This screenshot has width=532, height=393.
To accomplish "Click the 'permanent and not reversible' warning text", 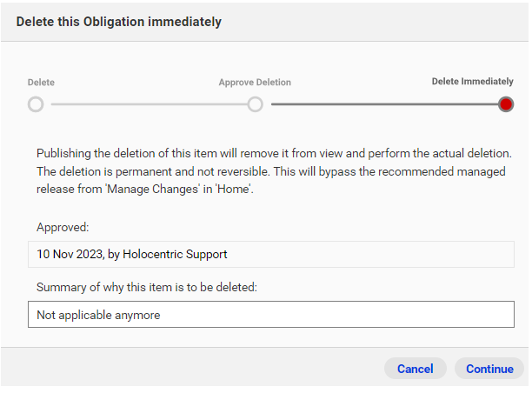I will point(192,171).
